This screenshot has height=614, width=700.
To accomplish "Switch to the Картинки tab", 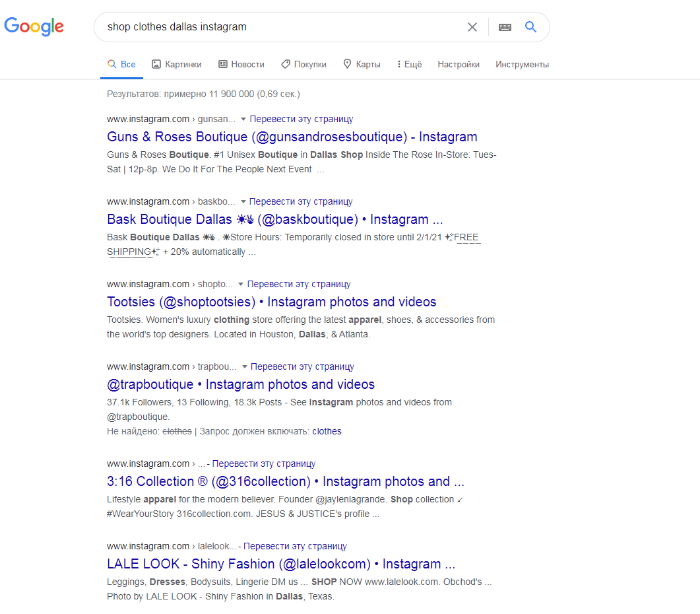I will [177, 64].
